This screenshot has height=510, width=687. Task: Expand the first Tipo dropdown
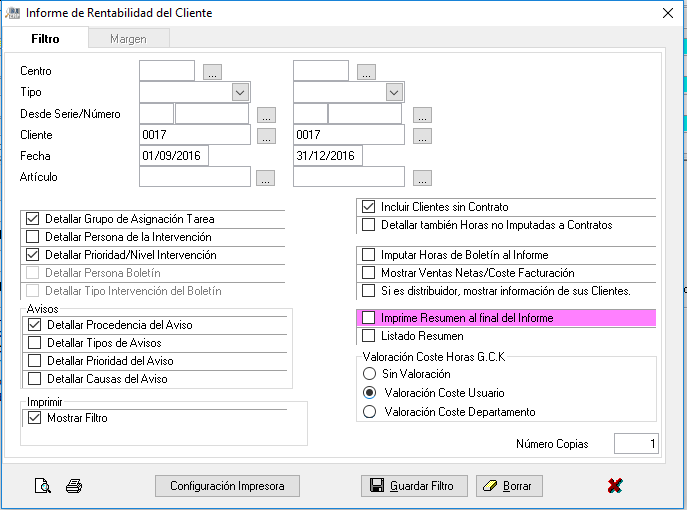[x=240, y=92]
